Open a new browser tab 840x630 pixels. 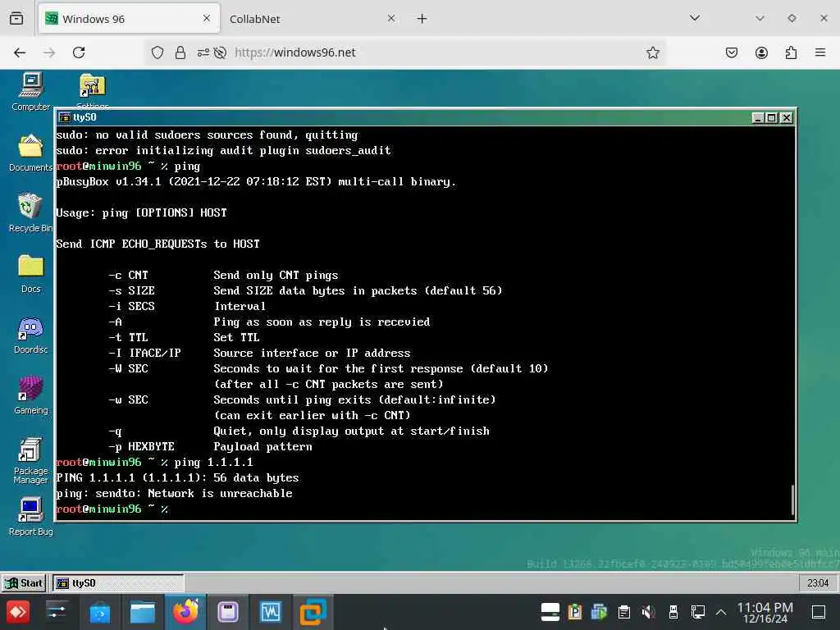pos(422,19)
